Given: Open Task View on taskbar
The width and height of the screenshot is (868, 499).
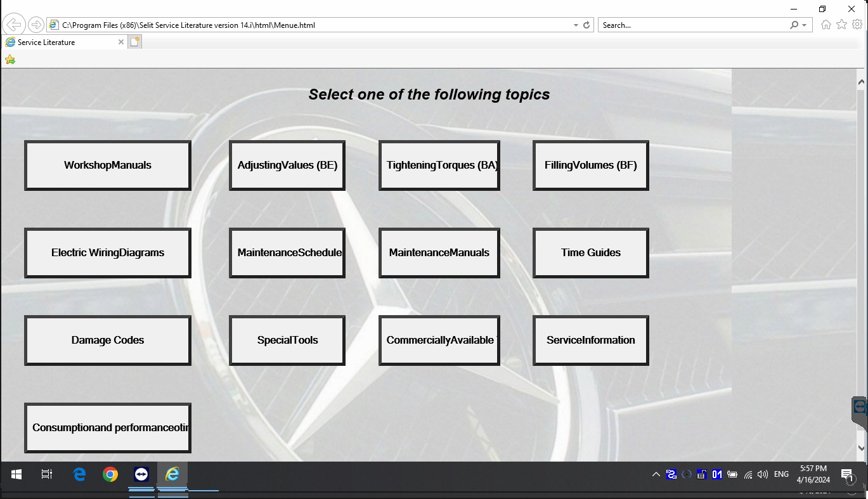Looking at the screenshot, I should click(x=47, y=474).
